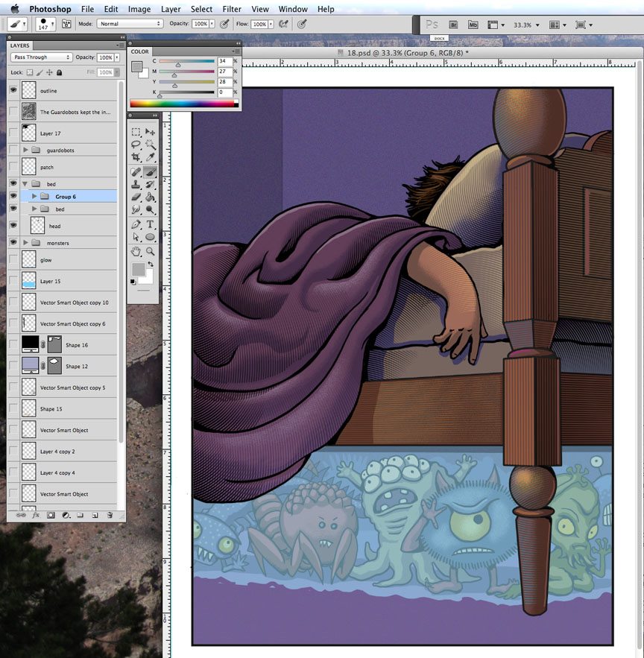Open the Image menu

(139, 9)
